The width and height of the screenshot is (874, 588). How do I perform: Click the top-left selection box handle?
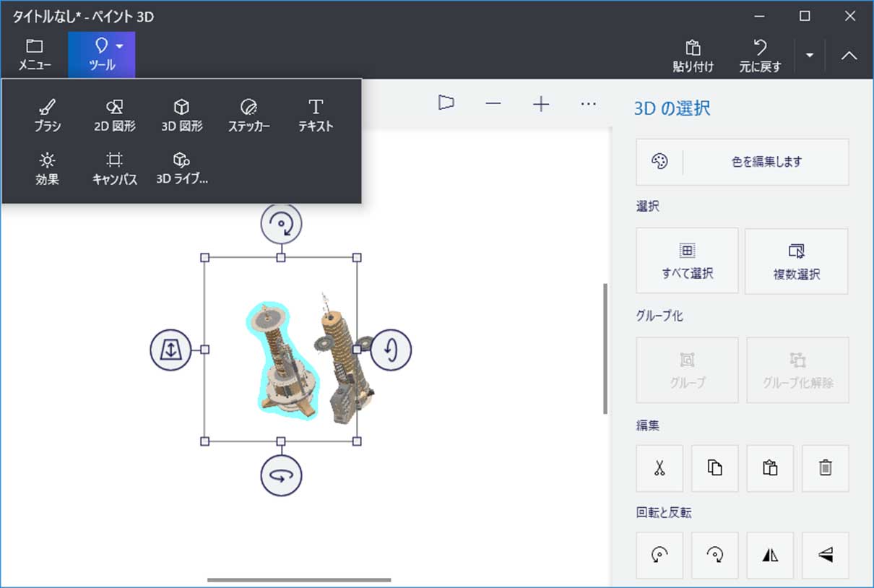(x=204, y=257)
